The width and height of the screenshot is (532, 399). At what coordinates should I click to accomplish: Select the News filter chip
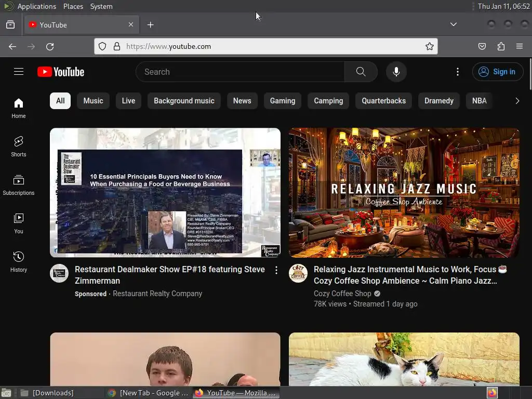[242, 101]
